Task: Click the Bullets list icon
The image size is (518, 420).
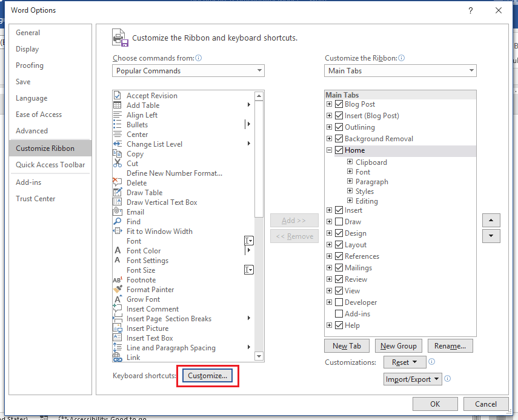Action: click(118, 125)
